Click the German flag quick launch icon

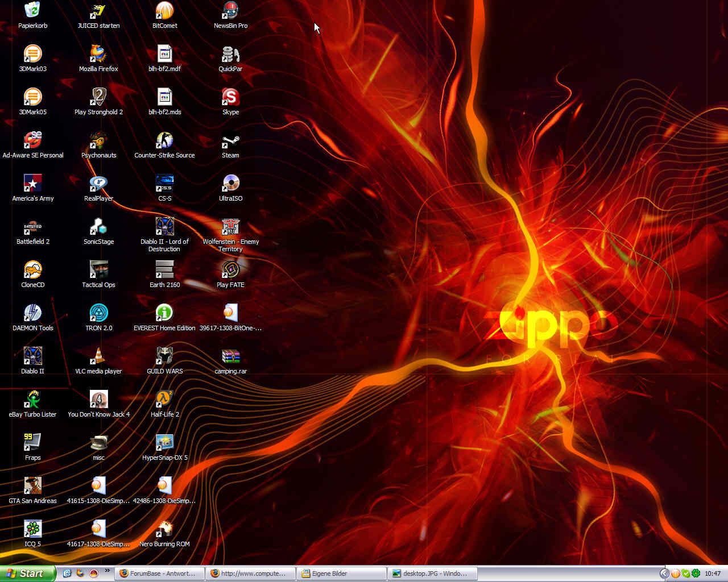pos(94,573)
